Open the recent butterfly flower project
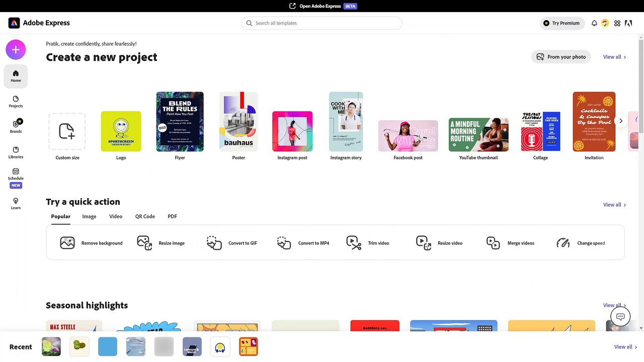Viewport: 644px width, 362px height. coord(51,347)
